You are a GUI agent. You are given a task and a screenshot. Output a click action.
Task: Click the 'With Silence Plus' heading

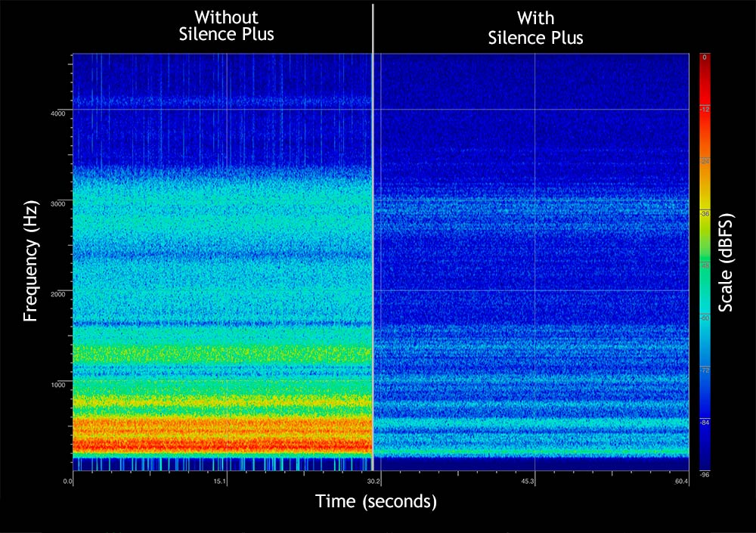pyautogui.click(x=535, y=28)
